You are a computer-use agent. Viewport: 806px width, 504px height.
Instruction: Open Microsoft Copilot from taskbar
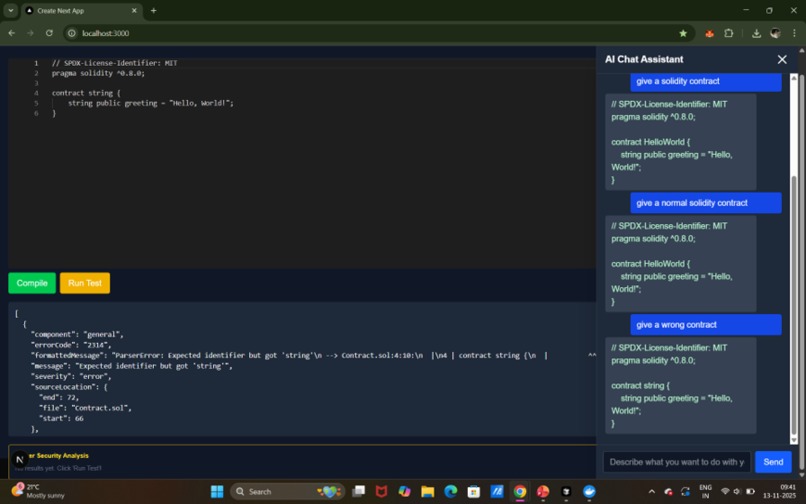405,492
